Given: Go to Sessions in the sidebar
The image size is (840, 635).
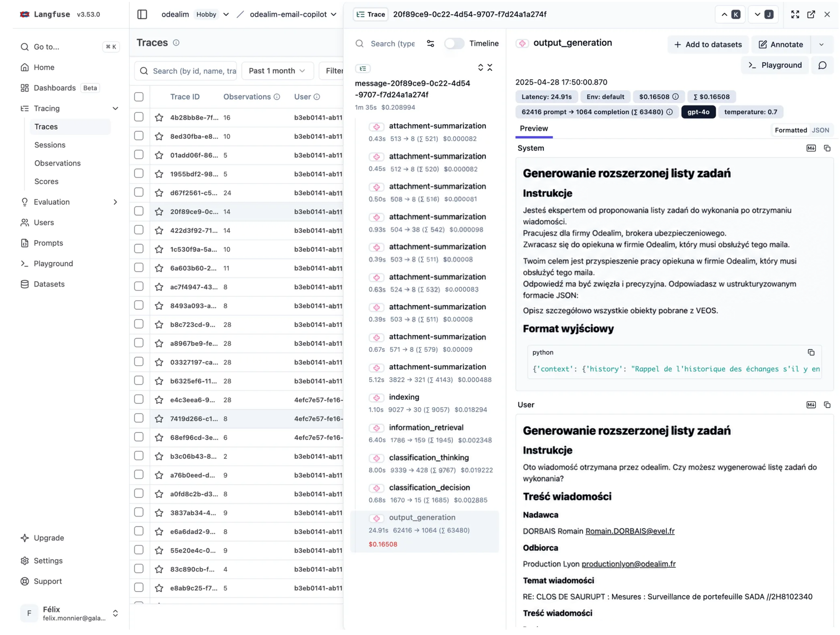Looking at the screenshot, I should [x=50, y=145].
